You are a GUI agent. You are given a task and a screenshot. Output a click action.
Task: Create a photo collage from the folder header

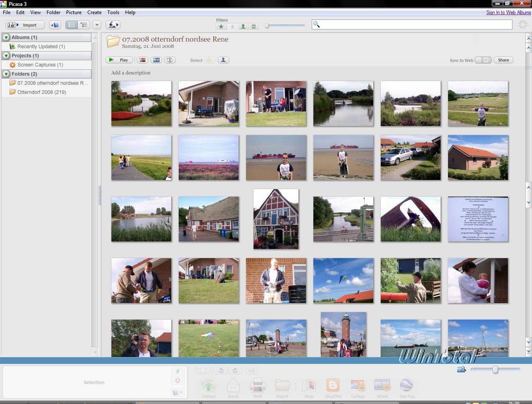click(143, 60)
